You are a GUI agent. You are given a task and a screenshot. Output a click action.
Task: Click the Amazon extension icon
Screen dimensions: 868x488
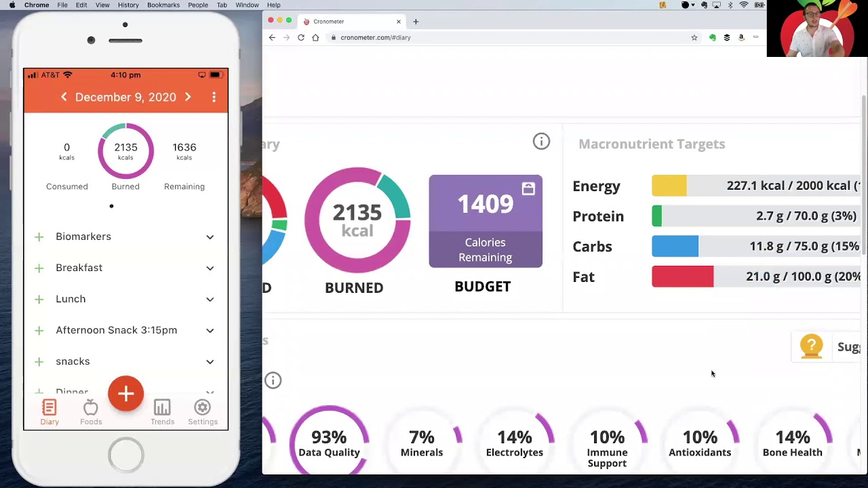pyautogui.click(x=741, y=37)
